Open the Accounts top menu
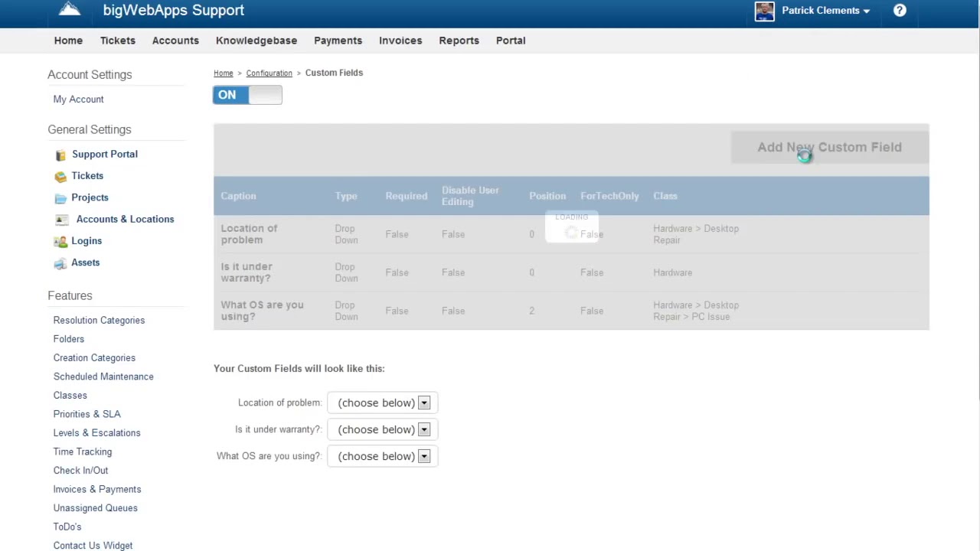This screenshot has width=980, height=551. [x=175, y=41]
